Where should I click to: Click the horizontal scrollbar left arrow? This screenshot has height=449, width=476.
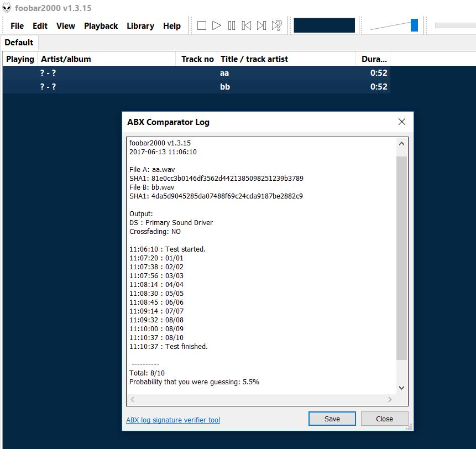tap(132, 400)
